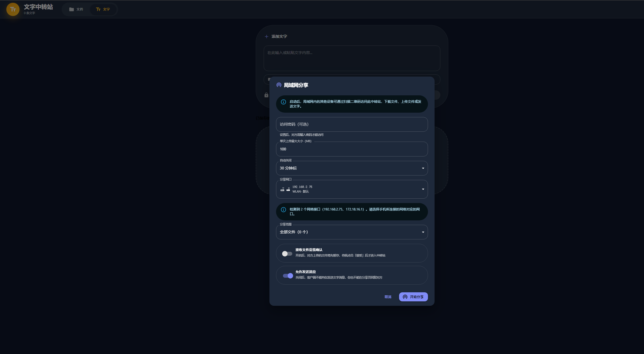
Task: Click the text content input area
Action: [x=352, y=58]
